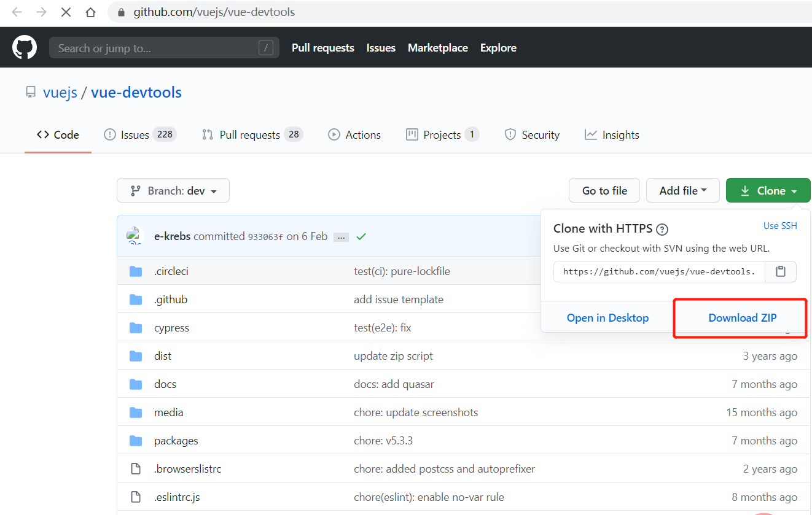Open the cypress folder name
Screen dimensions: 812x515
[171, 328]
